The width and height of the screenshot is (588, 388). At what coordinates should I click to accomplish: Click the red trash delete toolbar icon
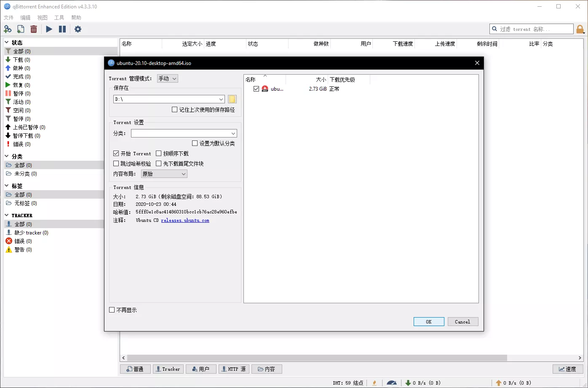(x=34, y=29)
